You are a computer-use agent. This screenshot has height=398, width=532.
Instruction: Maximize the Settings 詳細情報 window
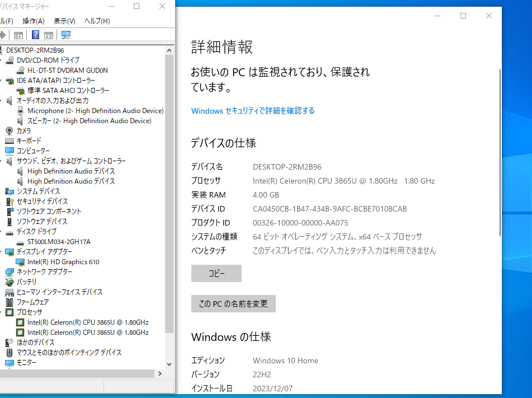pos(463,16)
